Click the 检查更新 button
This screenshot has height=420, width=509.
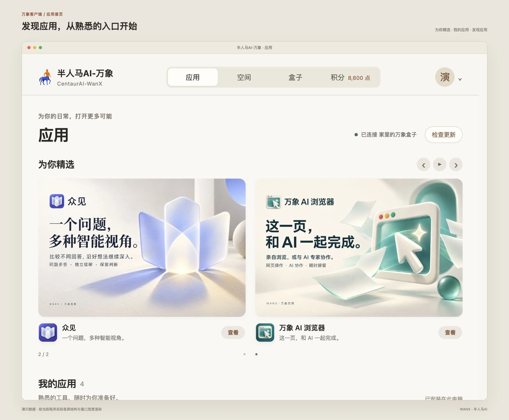tap(443, 135)
